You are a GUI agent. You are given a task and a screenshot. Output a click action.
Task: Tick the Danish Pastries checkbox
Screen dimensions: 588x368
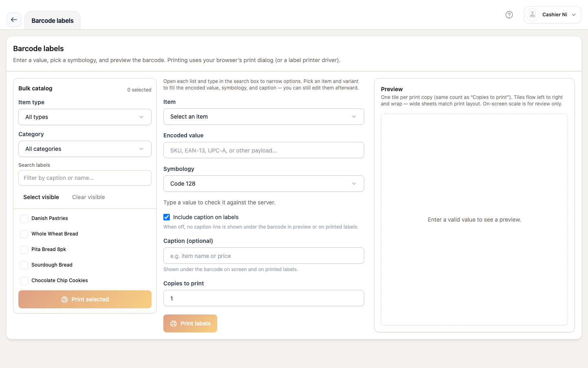point(24,219)
